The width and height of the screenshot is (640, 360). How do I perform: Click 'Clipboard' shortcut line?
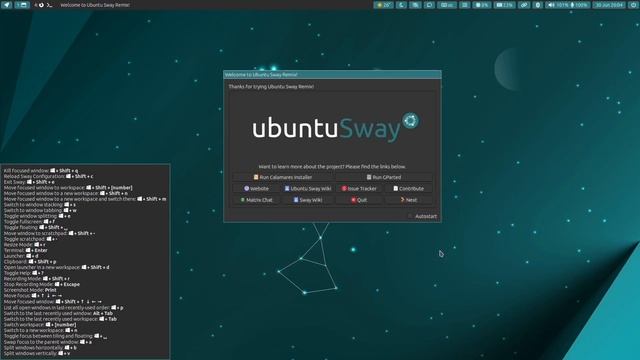pyautogui.click(x=30, y=262)
